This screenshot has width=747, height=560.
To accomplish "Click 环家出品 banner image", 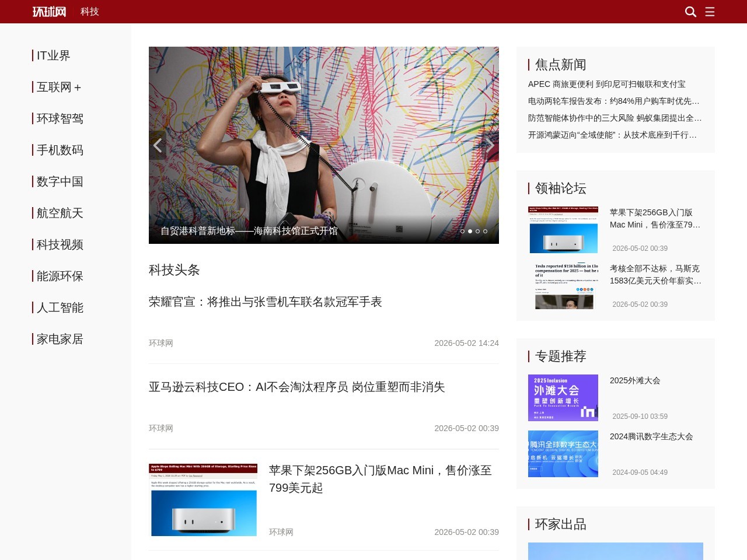I will pyautogui.click(x=616, y=551).
